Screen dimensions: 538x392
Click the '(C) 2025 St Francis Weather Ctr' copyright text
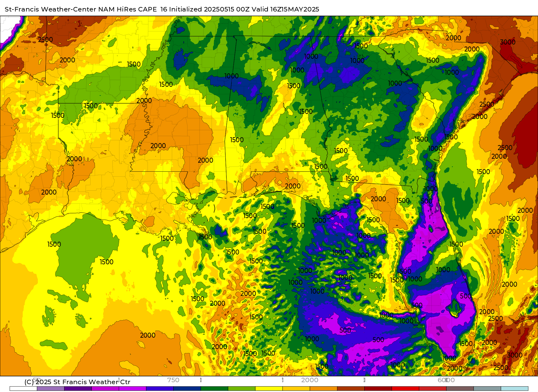pyautogui.click(x=77, y=382)
